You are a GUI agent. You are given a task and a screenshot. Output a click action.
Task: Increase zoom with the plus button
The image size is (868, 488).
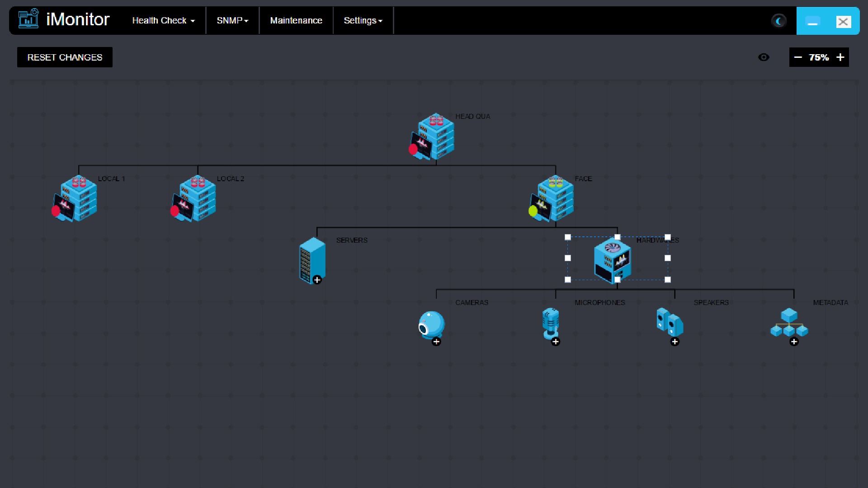click(x=840, y=57)
